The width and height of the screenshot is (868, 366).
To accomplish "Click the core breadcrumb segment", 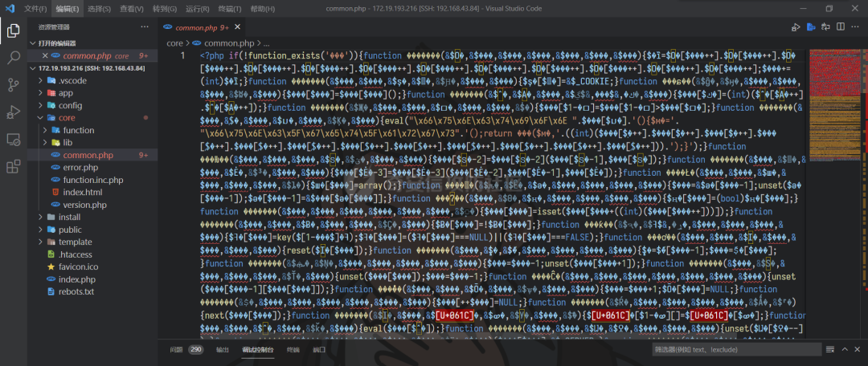I will point(175,43).
